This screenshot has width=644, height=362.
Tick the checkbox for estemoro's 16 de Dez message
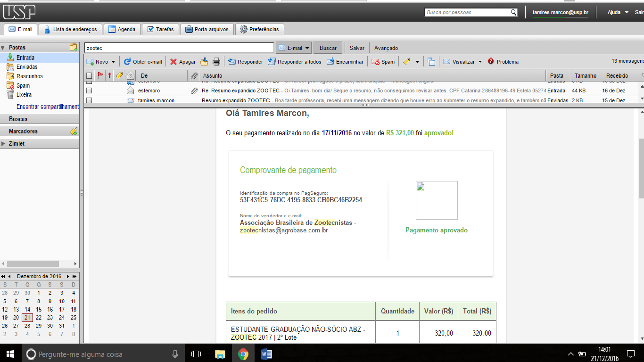click(x=89, y=90)
